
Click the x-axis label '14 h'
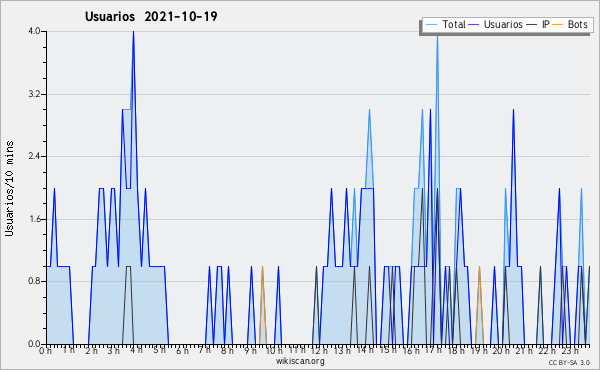(364, 350)
